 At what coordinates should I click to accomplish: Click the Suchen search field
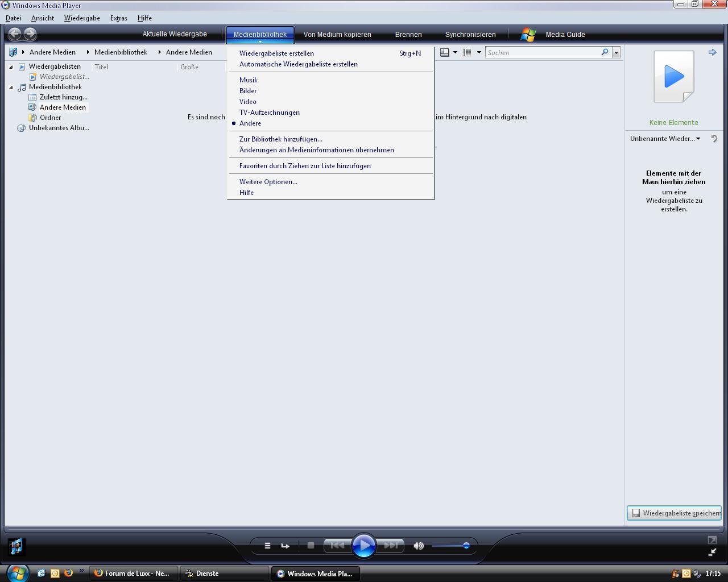(x=543, y=52)
